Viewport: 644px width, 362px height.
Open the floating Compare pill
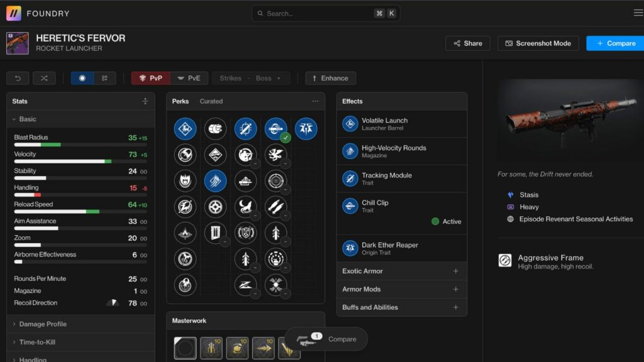[326, 339]
